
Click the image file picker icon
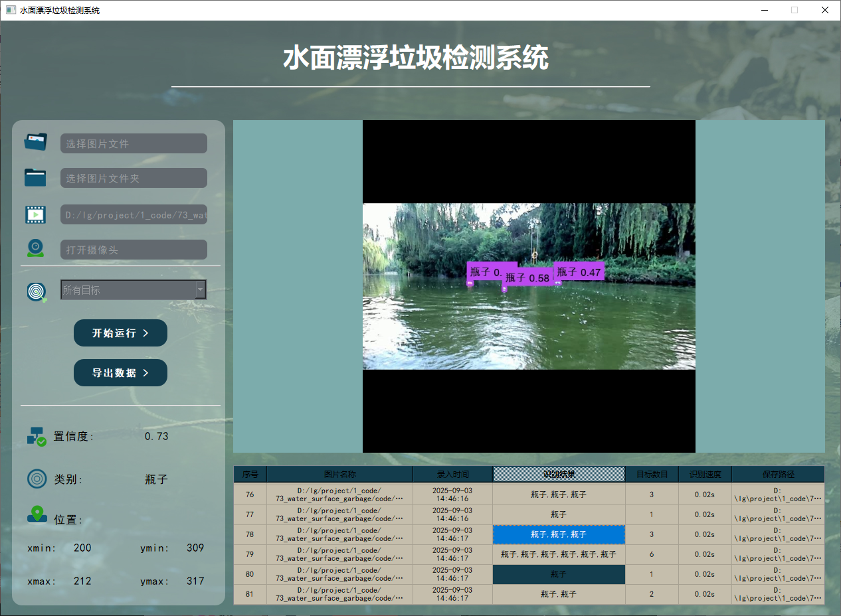[x=36, y=142]
